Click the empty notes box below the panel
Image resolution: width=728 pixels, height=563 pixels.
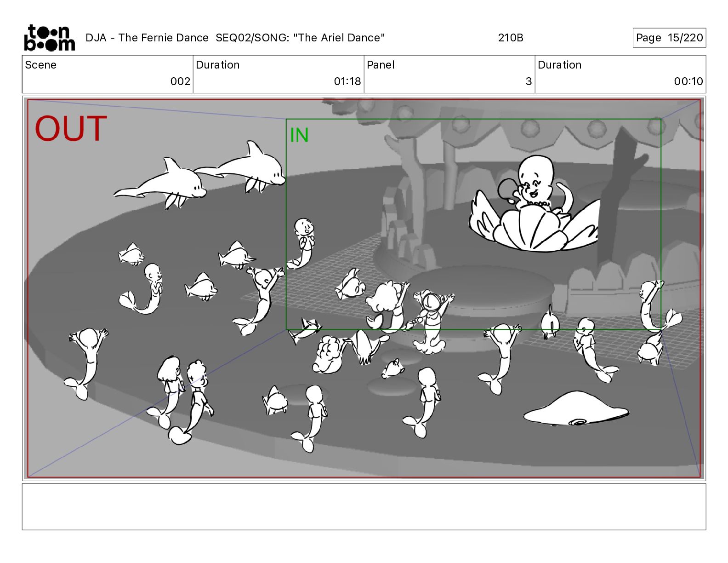364,506
